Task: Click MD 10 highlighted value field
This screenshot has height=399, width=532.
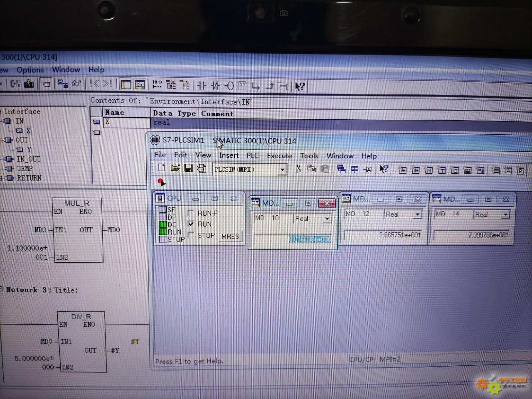Action: 293,239
